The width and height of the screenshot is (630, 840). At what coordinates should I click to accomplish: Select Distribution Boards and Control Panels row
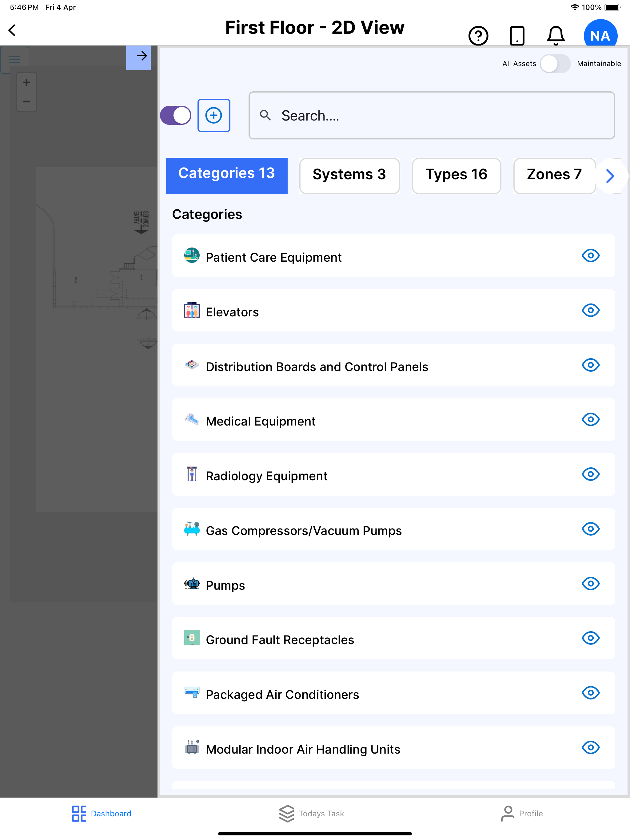394,365
